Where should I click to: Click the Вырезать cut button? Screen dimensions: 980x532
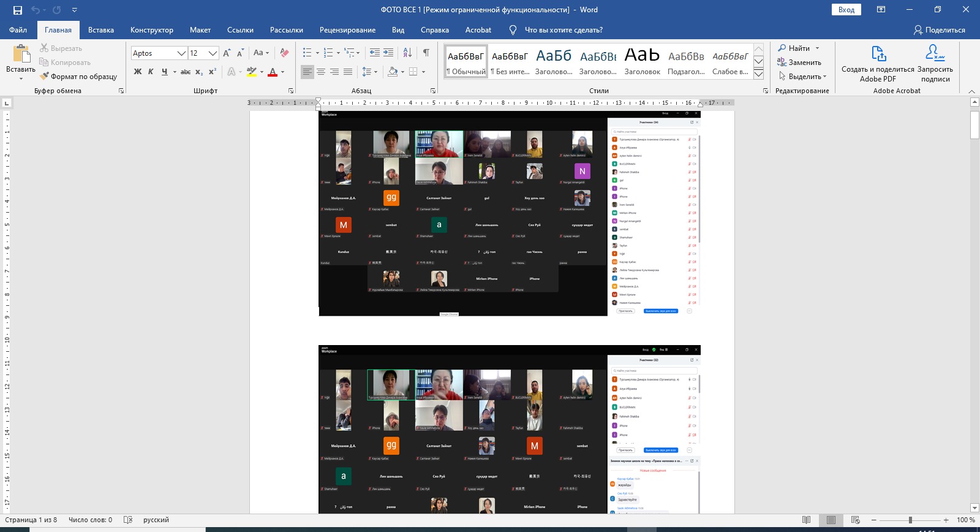click(61, 48)
